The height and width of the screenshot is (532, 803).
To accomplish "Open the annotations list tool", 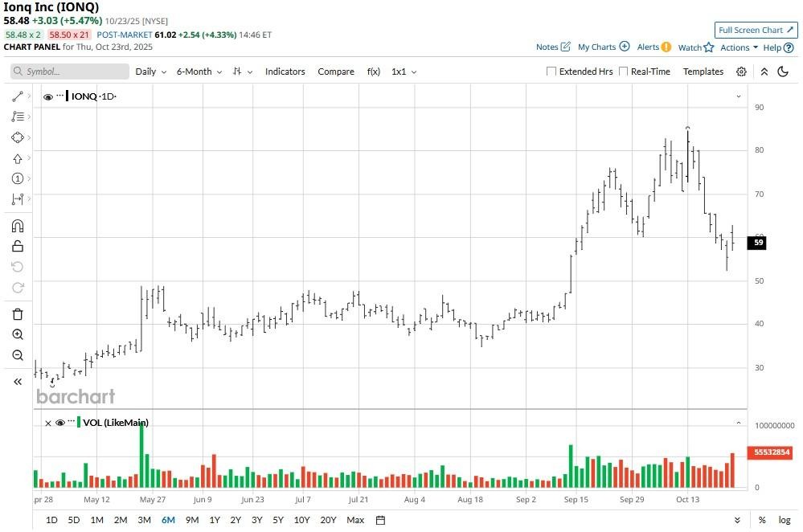I will (18, 116).
